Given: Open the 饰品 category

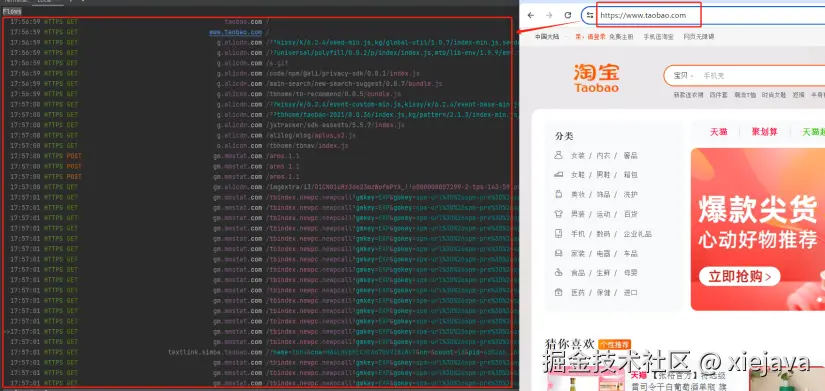Looking at the screenshot, I should click(603, 195).
